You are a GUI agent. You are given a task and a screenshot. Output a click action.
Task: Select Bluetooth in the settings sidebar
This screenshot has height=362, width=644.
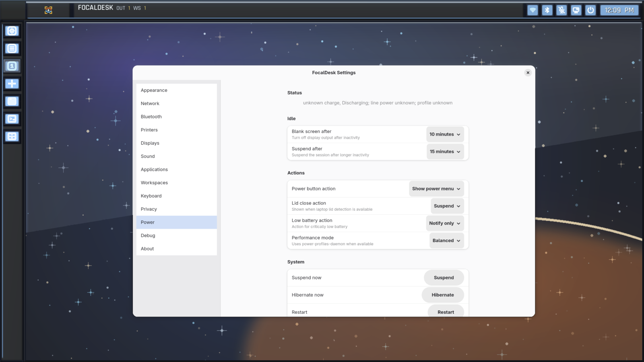click(177, 117)
